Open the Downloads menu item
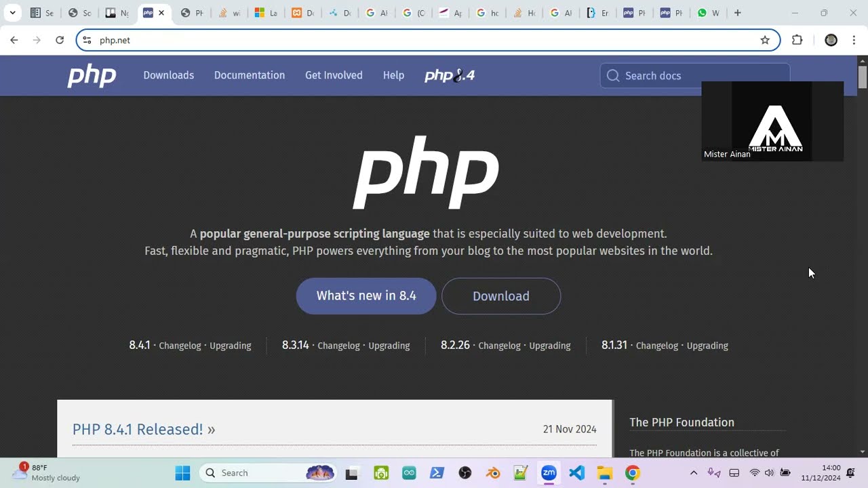This screenshot has width=868, height=488. [x=169, y=75]
